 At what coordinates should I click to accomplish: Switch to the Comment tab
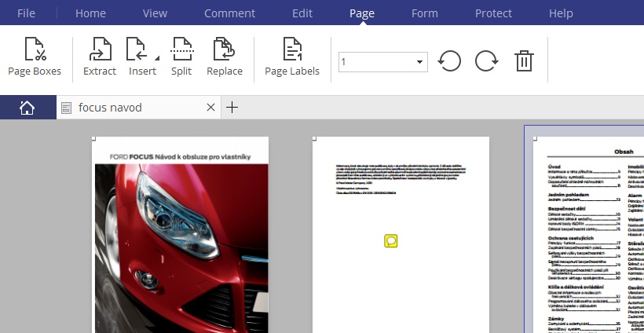pos(229,13)
